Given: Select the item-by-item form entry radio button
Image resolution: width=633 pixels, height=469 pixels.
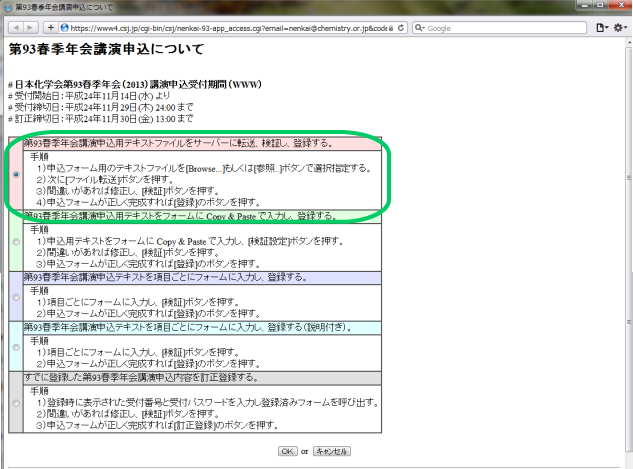Looking at the screenshot, I should pyautogui.click(x=15, y=297).
